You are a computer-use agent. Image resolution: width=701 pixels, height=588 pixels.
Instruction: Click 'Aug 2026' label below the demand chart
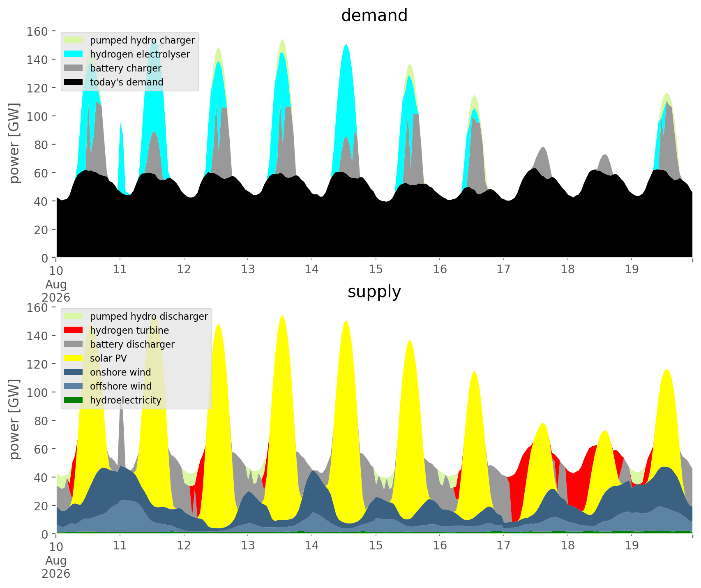56,291
